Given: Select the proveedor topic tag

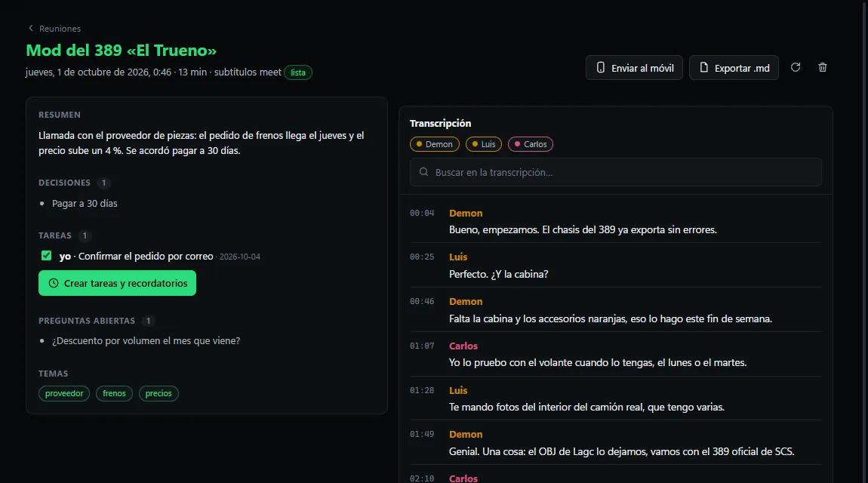Looking at the screenshot, I should (x=64, y=393).
